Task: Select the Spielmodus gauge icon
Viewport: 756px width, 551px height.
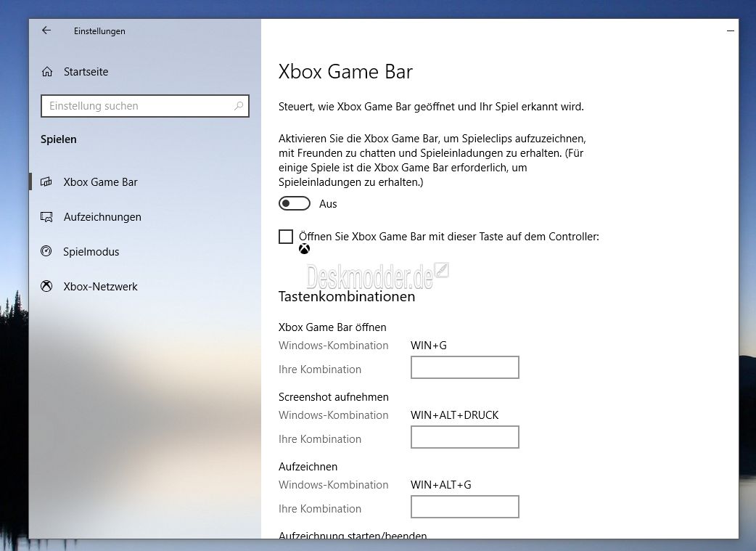Action: point(46,251)
